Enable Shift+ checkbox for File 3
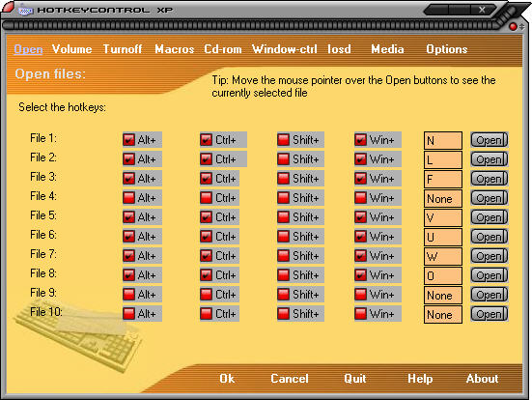 283,179
